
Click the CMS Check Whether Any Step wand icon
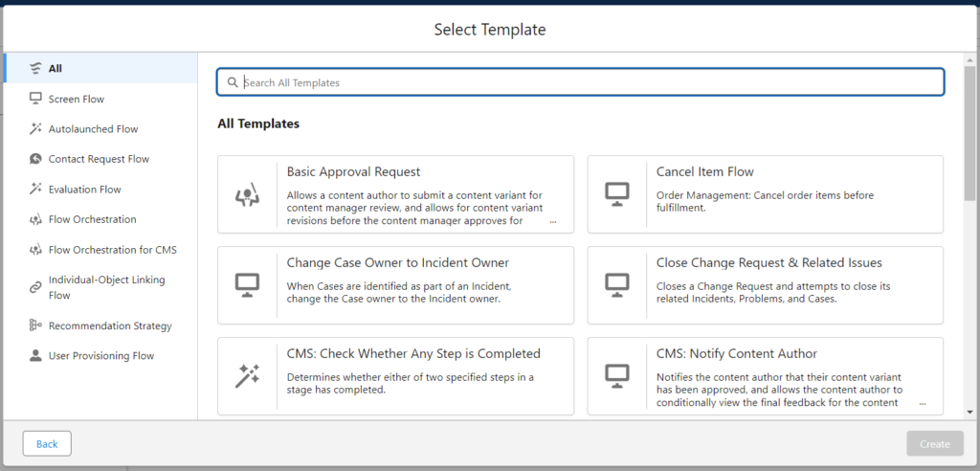[247, 376]
